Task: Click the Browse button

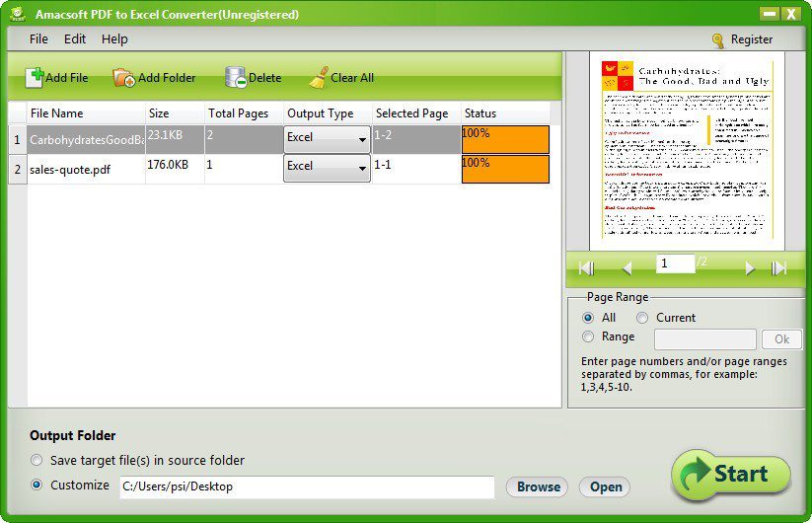Action: (x=537, y=486)
